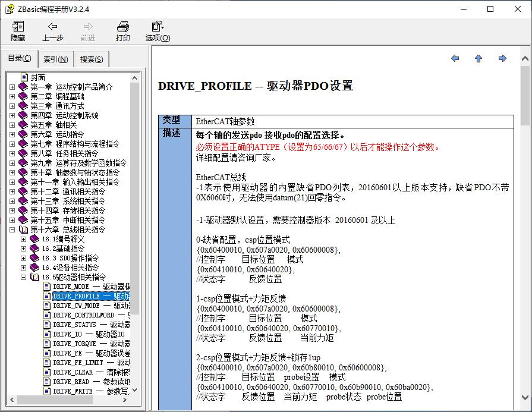Select the 封面 cover page entry
The image size is (532, 412).
pyautogui.click(x=37, y=77)
